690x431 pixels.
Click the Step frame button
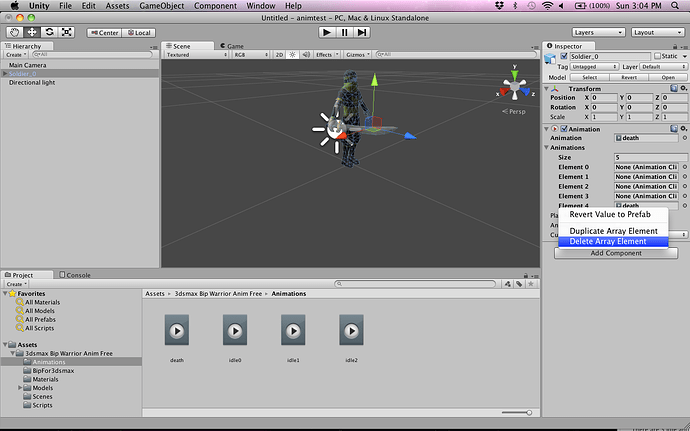point(361,32)
